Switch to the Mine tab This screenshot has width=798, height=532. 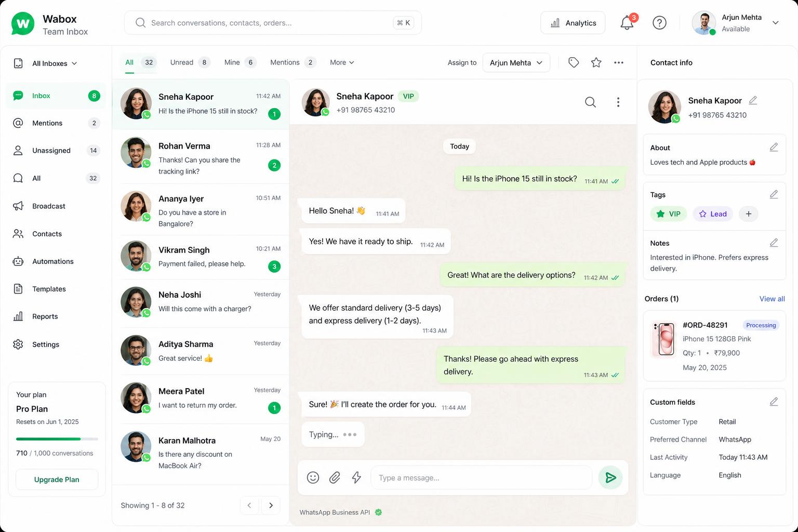click(x=240, y=62)
